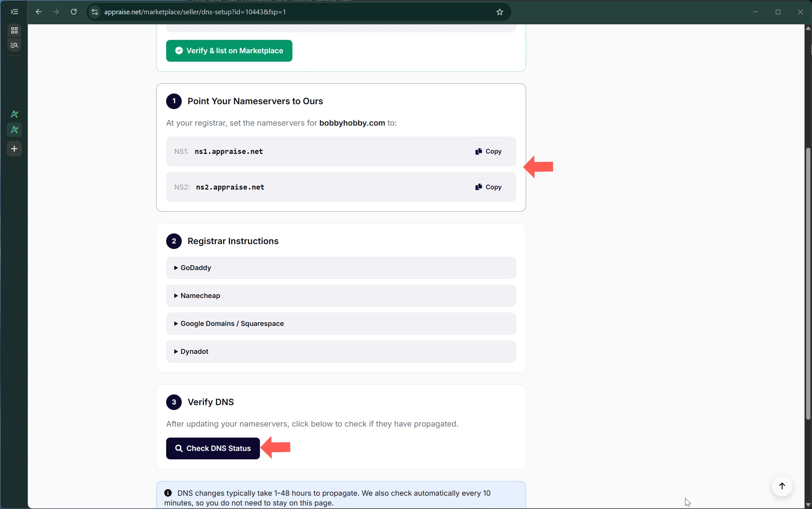Click the bobbyhobby.com domain text
The image size is (812, 509).
click(352, 123)
